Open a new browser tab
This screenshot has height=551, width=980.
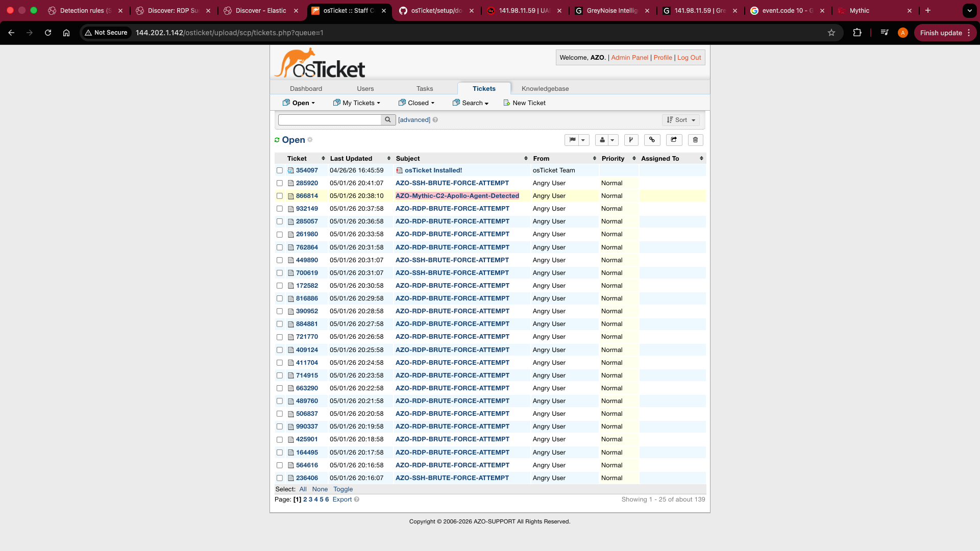[928, 10]
